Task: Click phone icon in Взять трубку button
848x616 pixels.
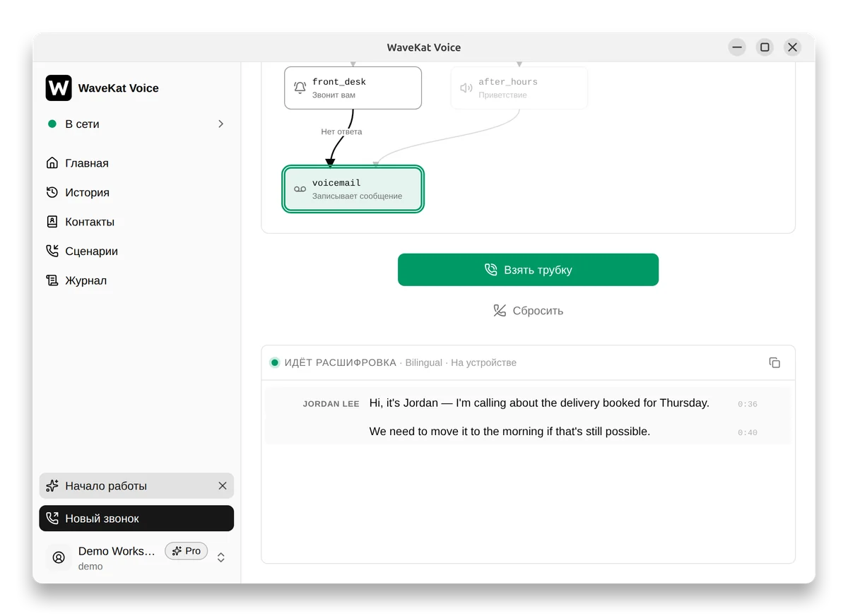Action: point(490,270)
